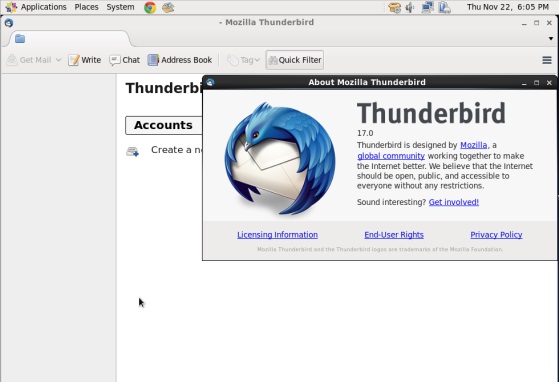Launch Google Chrome from the top panel
The height and width of the screenshot is (382, 559).
click(150, 7)
